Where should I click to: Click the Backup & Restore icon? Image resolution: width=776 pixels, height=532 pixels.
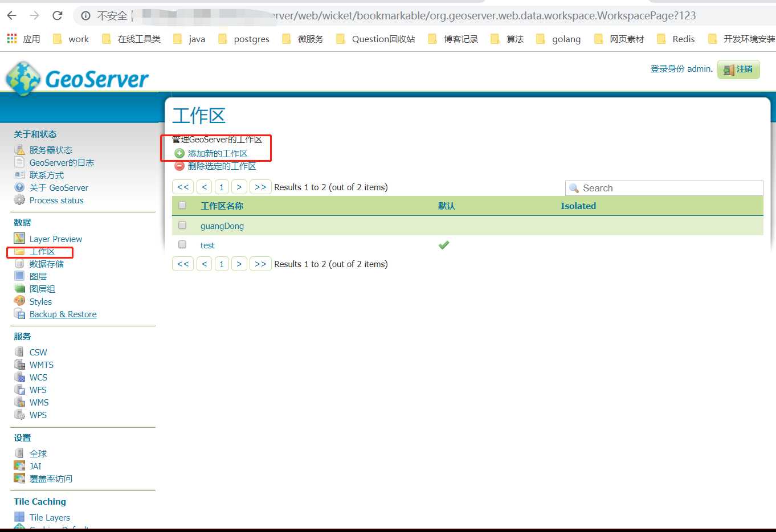[x=19, y=314]
